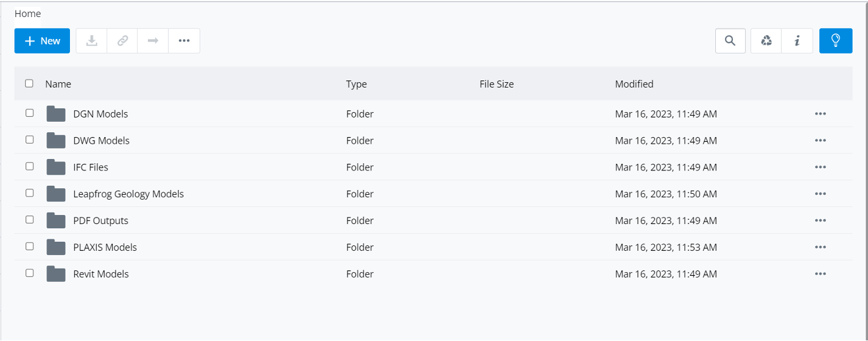The image size is (868, 341).
Task: Toggle the lightbulb tips button
Action: (836, 41)
